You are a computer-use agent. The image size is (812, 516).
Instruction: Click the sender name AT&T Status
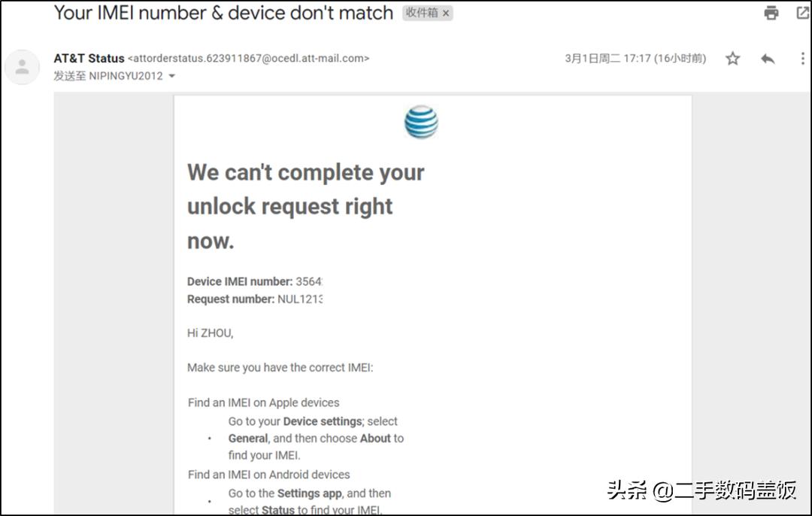point(89,58)
